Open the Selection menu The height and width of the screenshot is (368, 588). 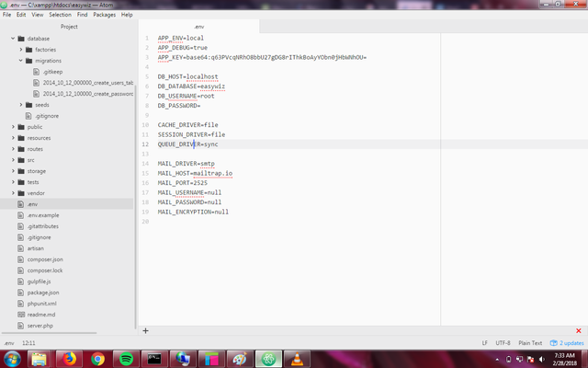click(x=60, y=15)
